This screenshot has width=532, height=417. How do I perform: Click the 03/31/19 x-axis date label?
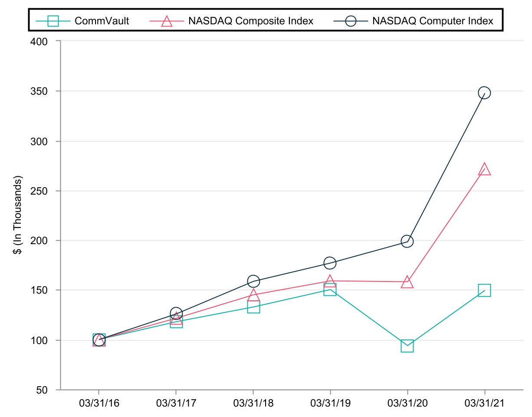coord(330,403)
